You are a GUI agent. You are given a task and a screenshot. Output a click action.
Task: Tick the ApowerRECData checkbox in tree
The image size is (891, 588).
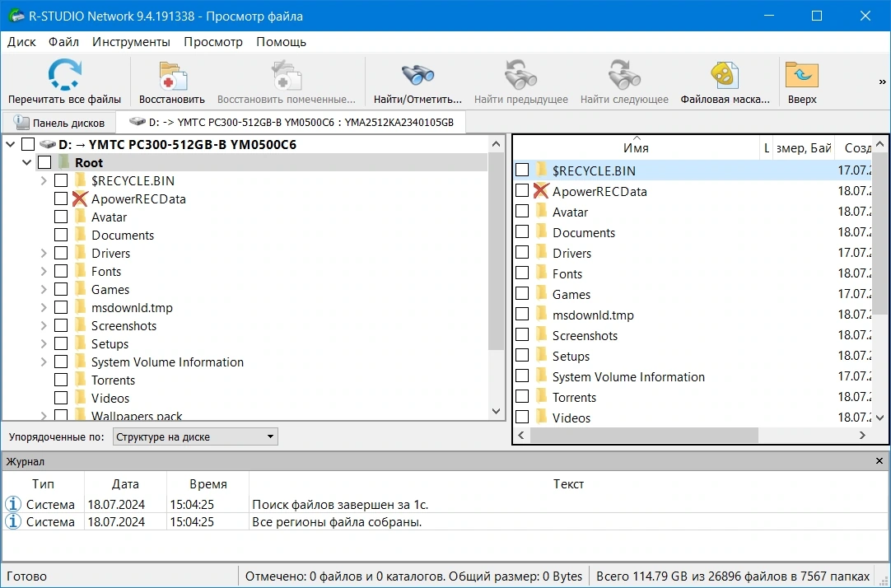click(x=61, y=198)
